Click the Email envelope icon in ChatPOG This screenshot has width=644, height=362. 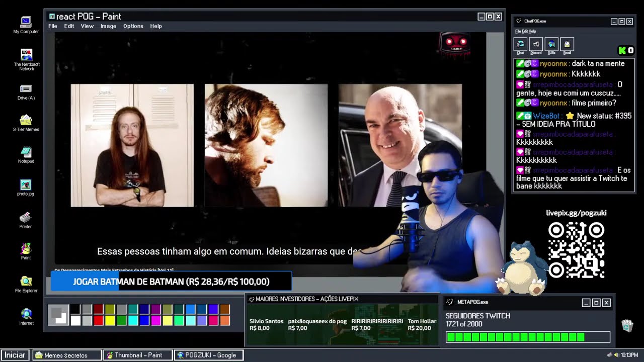tap(567, 44)
